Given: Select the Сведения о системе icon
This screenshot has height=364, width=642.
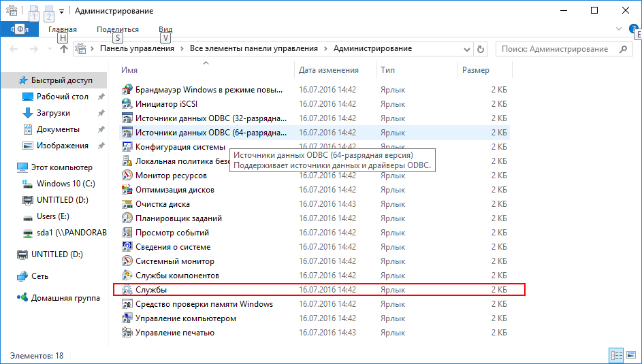Looking at the screenshot, I should click(127, 247).
